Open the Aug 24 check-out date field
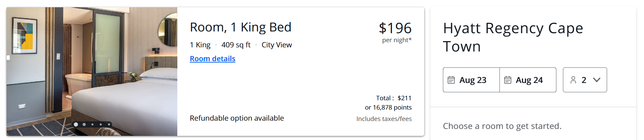The height and width of the screenshot is (140, 644). click(528, 80)
